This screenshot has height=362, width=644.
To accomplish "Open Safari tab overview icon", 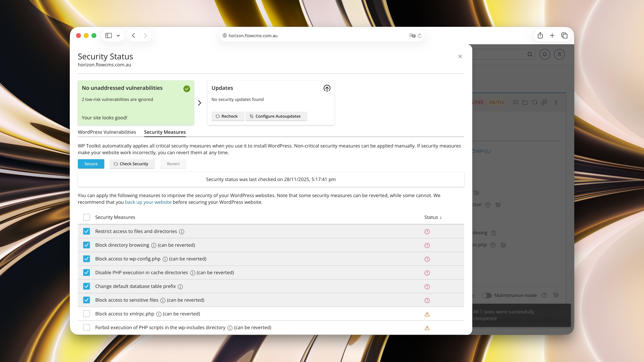I will [564, 36].
